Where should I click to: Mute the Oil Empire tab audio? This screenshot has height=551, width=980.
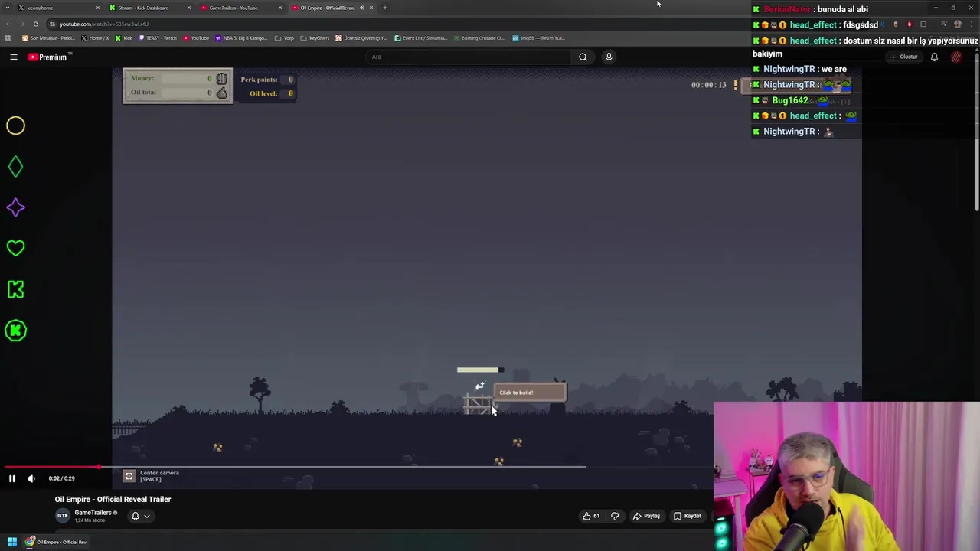[x=362, y=8]
